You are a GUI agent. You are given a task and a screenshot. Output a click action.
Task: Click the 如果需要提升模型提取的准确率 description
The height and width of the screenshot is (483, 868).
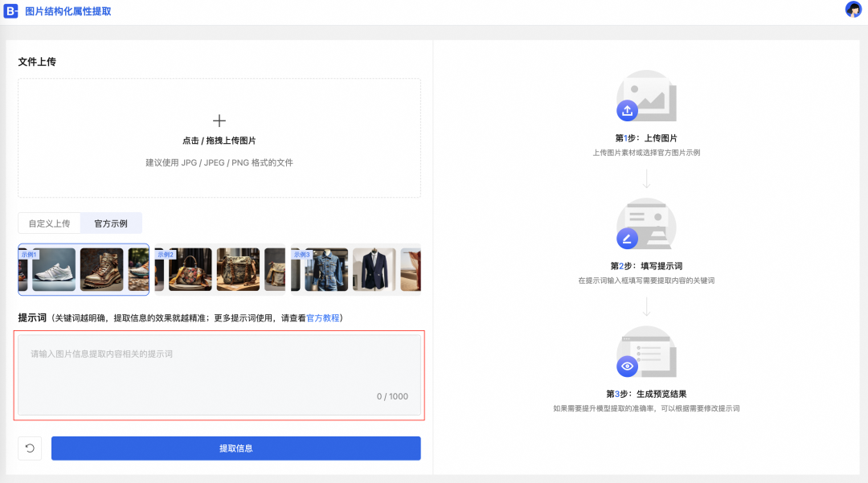tap(646, 408)
